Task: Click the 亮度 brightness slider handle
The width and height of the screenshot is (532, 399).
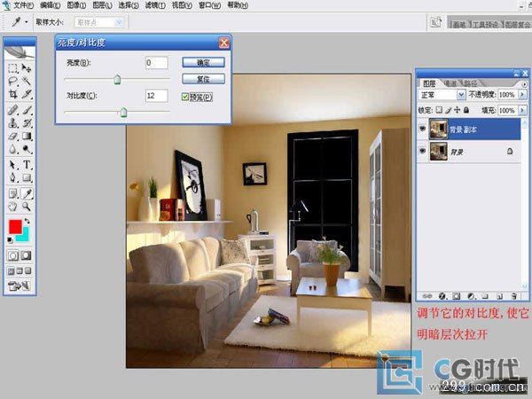Action: click(x=117, y=80)
